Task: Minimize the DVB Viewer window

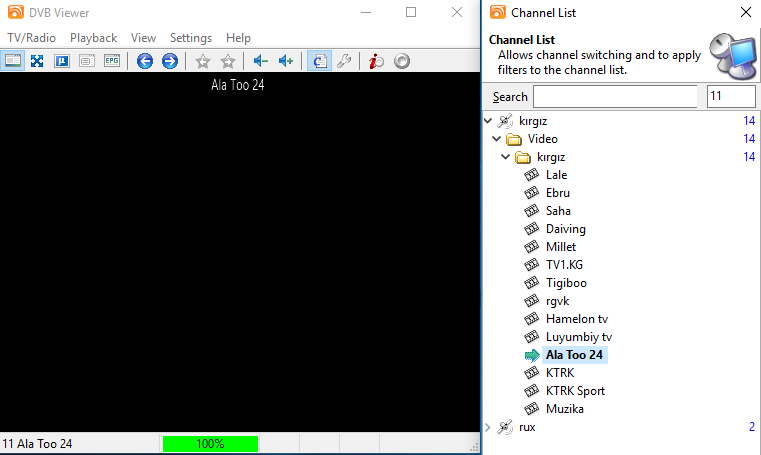Action: click(x=366, y=12)
